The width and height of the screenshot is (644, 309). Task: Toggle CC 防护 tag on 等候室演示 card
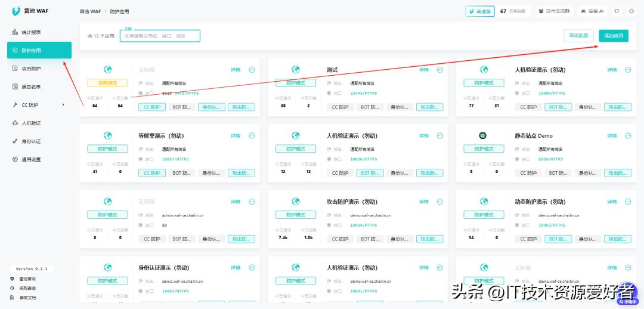point(152,173)
